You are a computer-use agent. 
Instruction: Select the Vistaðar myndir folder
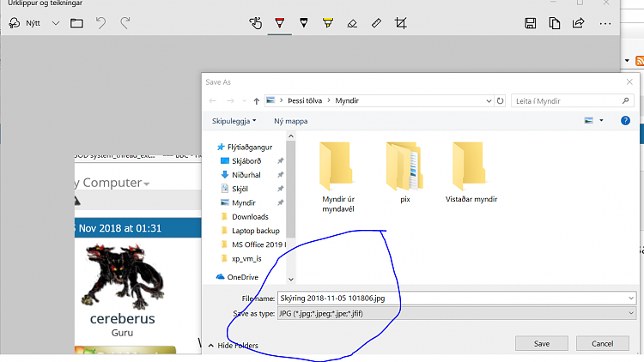click(471, 172)
